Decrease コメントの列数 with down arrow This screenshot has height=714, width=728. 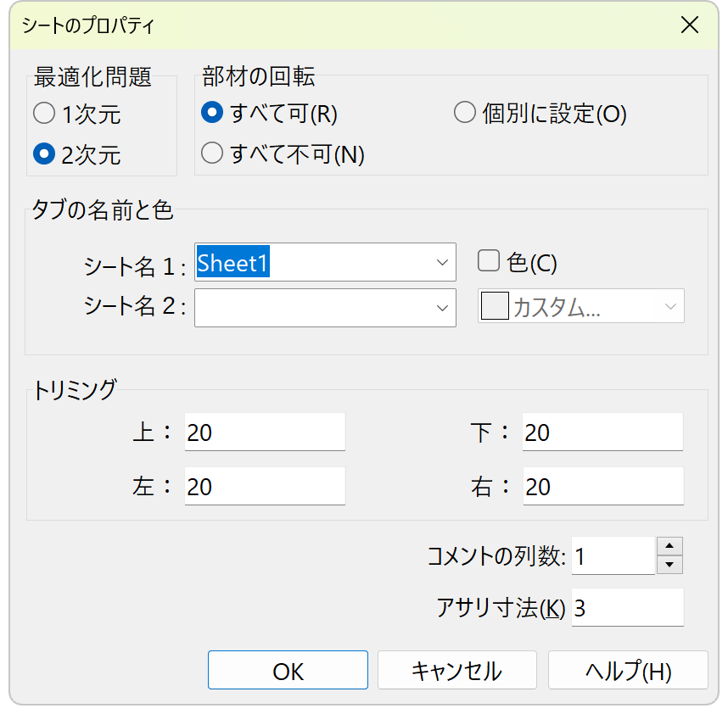[x=670, y=565]
